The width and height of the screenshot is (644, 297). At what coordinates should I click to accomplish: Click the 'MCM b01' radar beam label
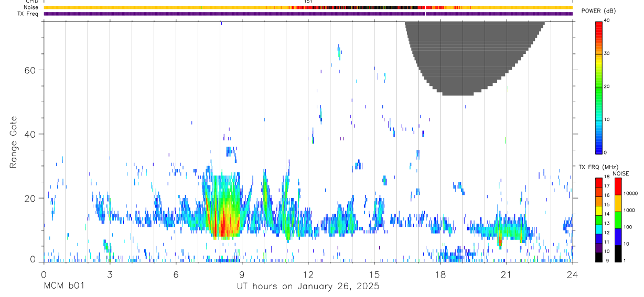coord(63,286)
